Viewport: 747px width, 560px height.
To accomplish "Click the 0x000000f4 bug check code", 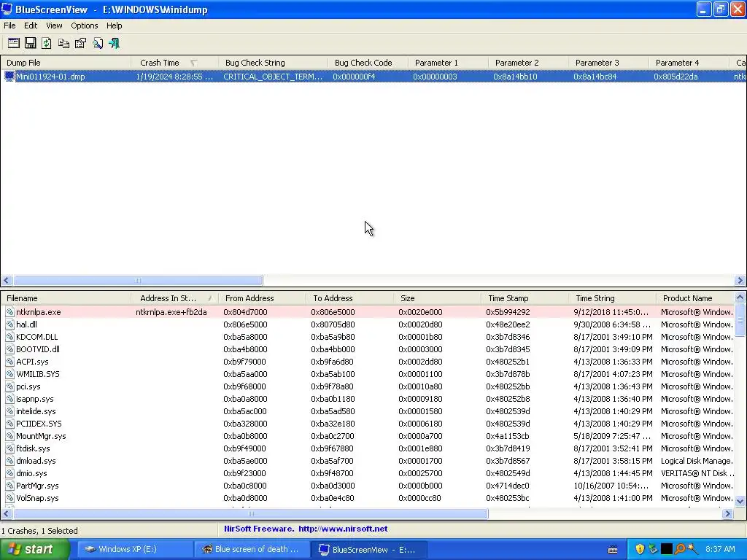I will pos(354,76).
